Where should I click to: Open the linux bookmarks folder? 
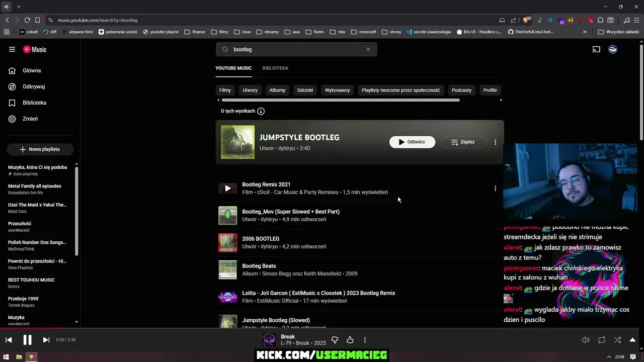pyautogui.click(x=242, y=32)
